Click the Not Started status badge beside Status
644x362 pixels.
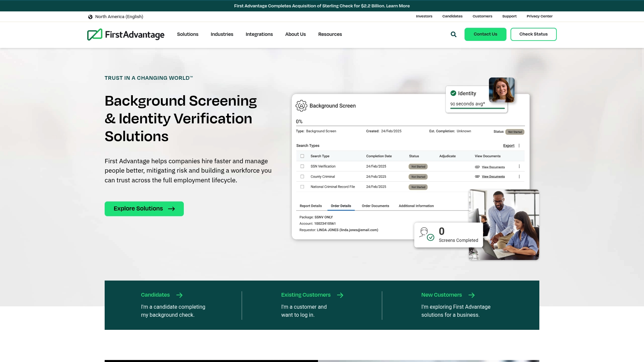pos(515,132)
